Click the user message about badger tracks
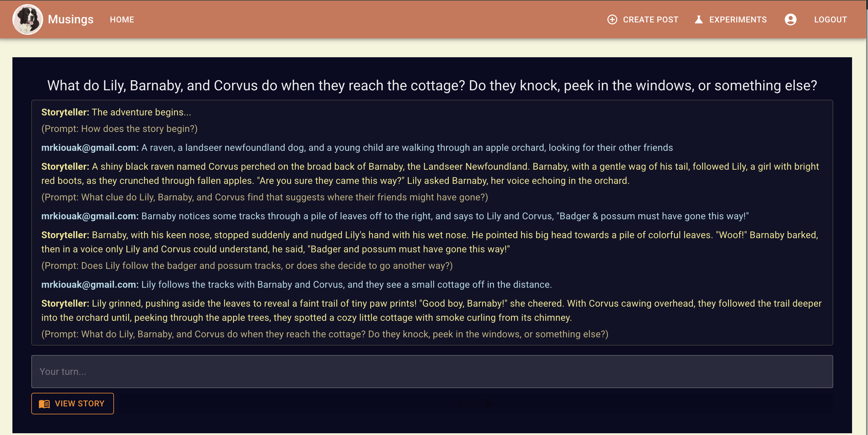The image size is (868, 435). click(395, 216)
